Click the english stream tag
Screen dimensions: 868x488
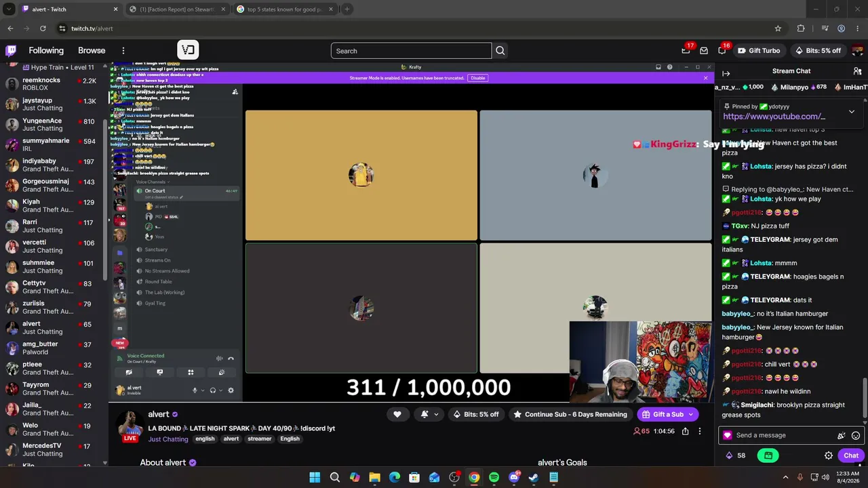(205, 439)
